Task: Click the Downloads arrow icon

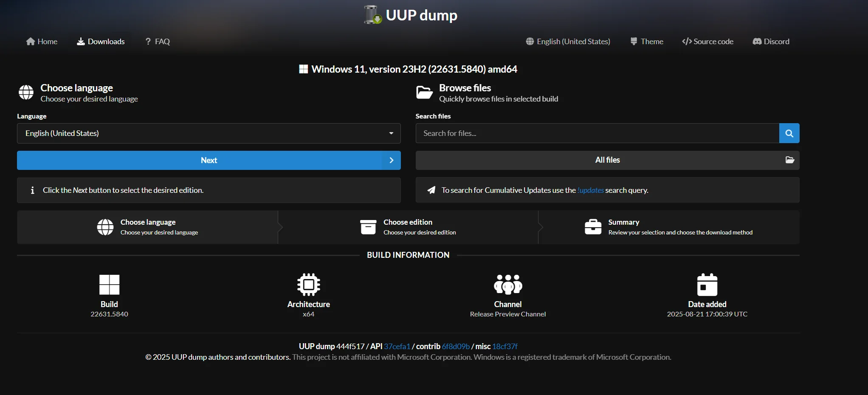Action: [81, 41]
